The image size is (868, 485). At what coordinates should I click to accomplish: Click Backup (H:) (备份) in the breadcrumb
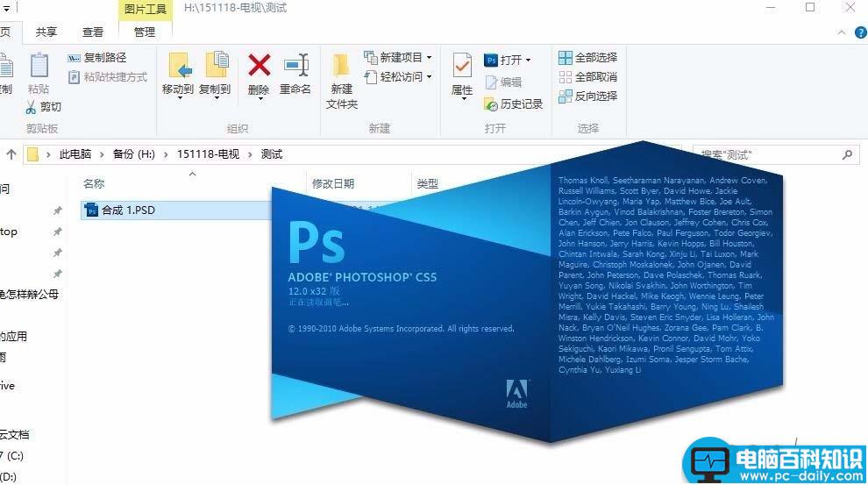[x=134, y=154]
